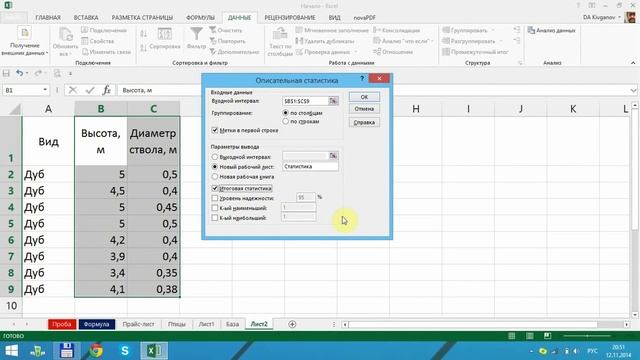Switch to the Формула sheet tab
640x360 pixels.
[x=97, y=324]
